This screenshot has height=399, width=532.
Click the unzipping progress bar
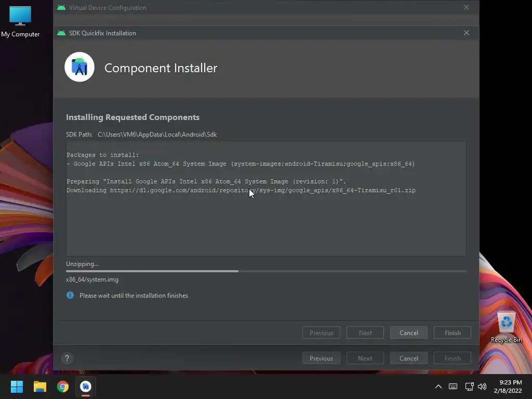pos(266,271)
